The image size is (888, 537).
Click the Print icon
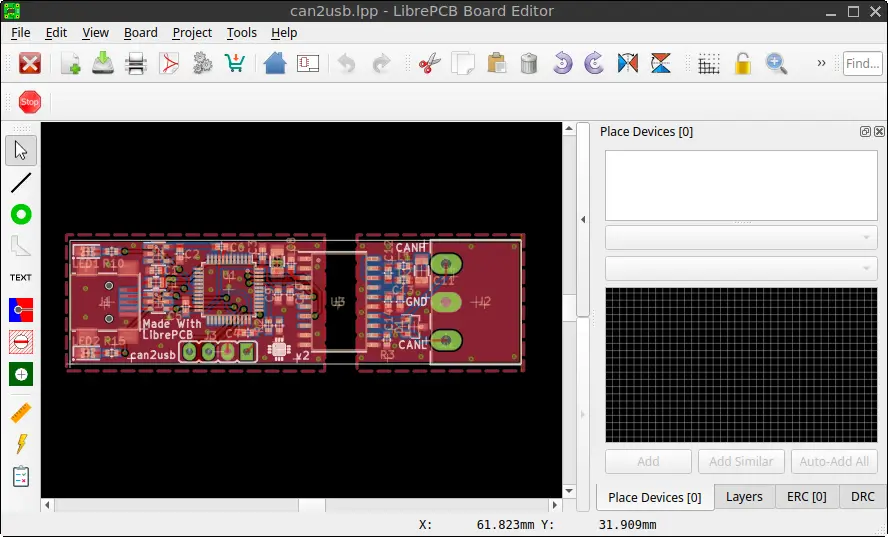(x=136, y=63)
